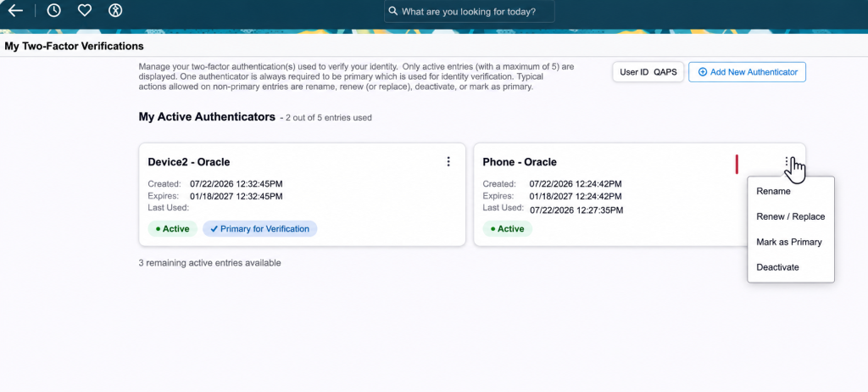Click Device2 expiry 01/18/2027 12:32:45PM
868x392 pixels.
[236, 196]
